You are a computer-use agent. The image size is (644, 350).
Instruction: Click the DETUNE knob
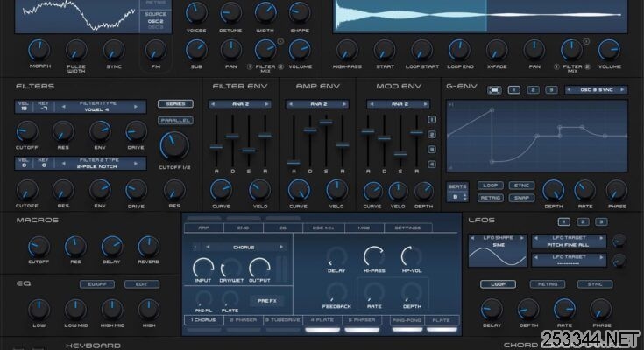(x=230, y=12)
